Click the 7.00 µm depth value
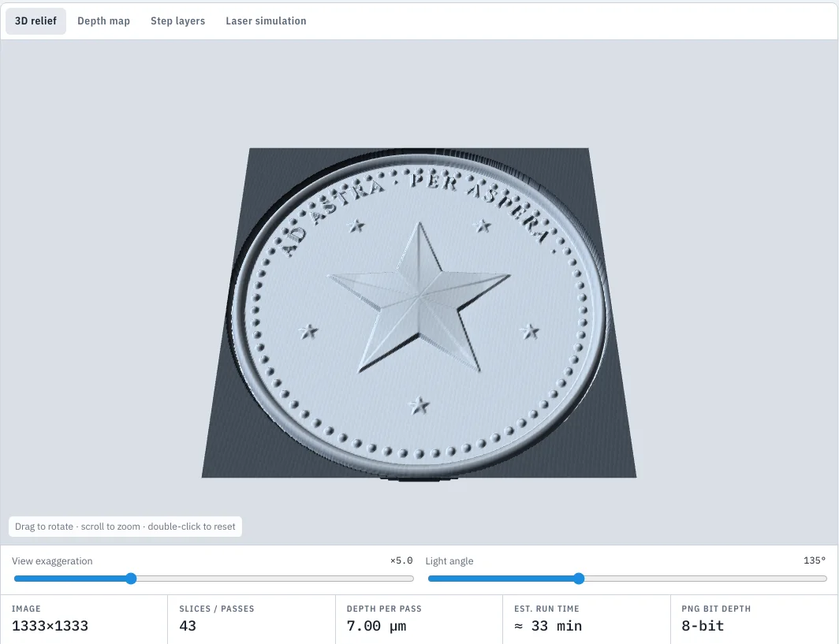 [376, 626]
